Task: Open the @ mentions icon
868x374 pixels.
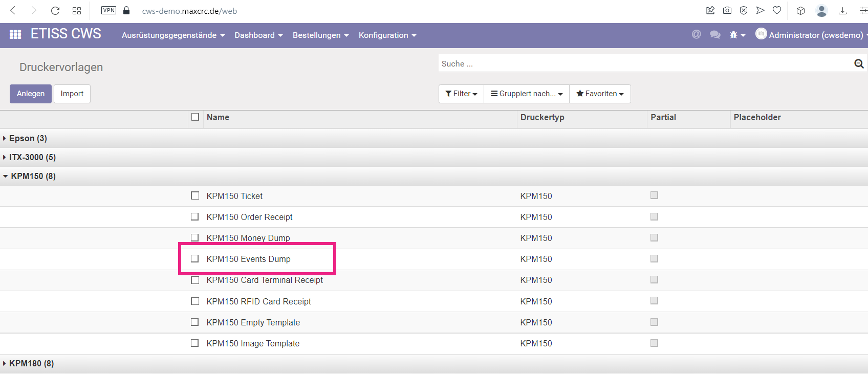Action: point(696,34)
